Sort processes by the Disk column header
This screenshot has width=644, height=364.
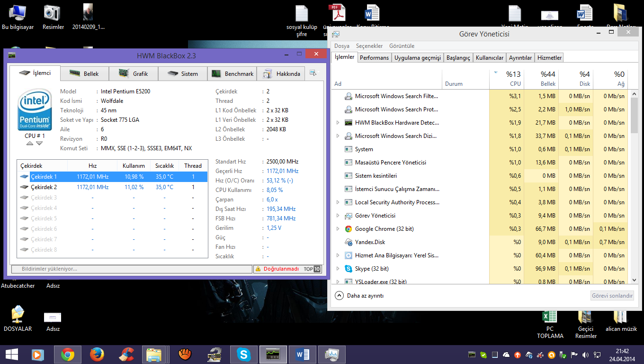pyautogui.click(x=575, y=79)
